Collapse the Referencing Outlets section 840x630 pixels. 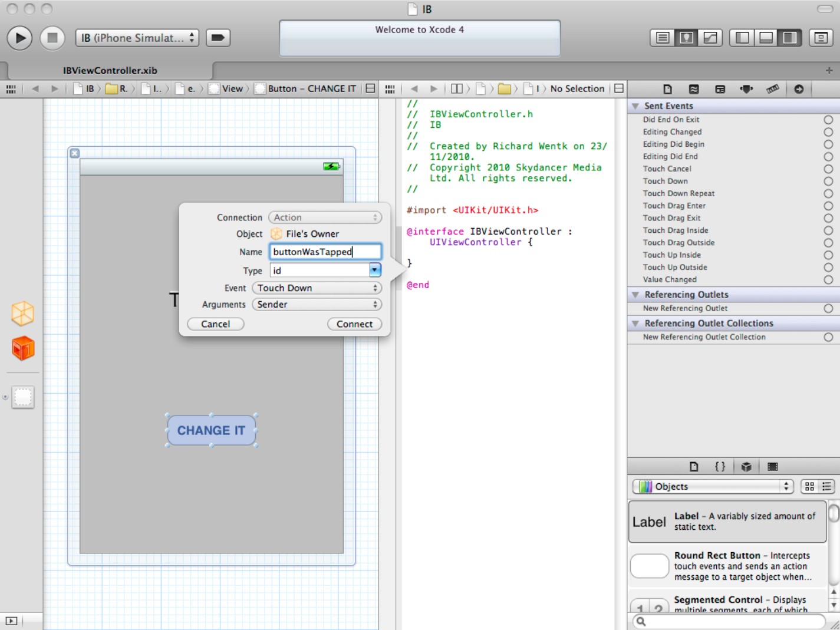click(635, 295)
